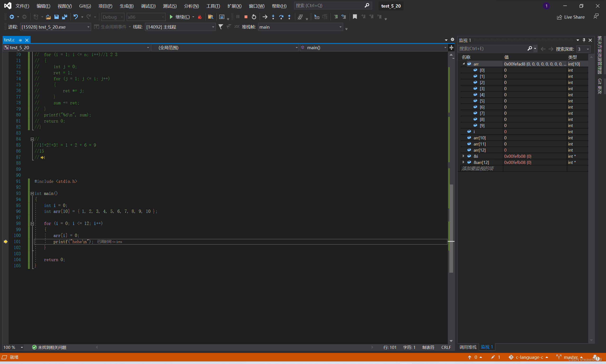Screen dimensions: 606x364
Task: Toggle pin on the test.c tab
Action: tap(20, 40)
